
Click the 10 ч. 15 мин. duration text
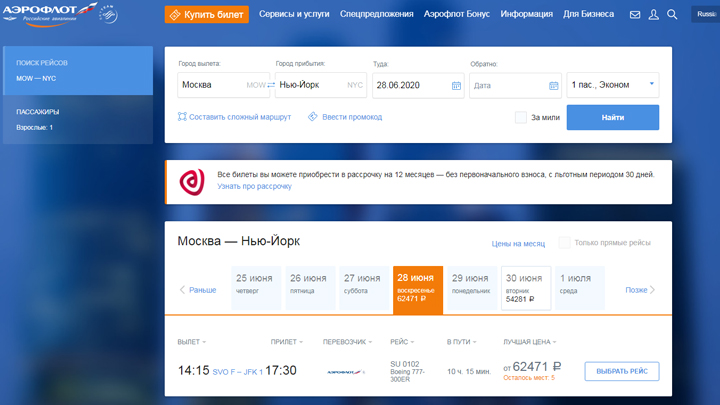pyautogui.click(x=469, y=371)
